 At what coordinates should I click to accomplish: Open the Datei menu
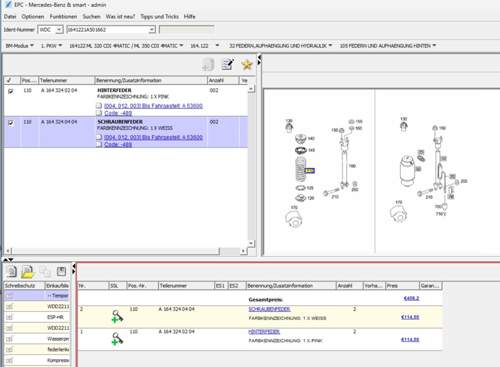(10, 16)
